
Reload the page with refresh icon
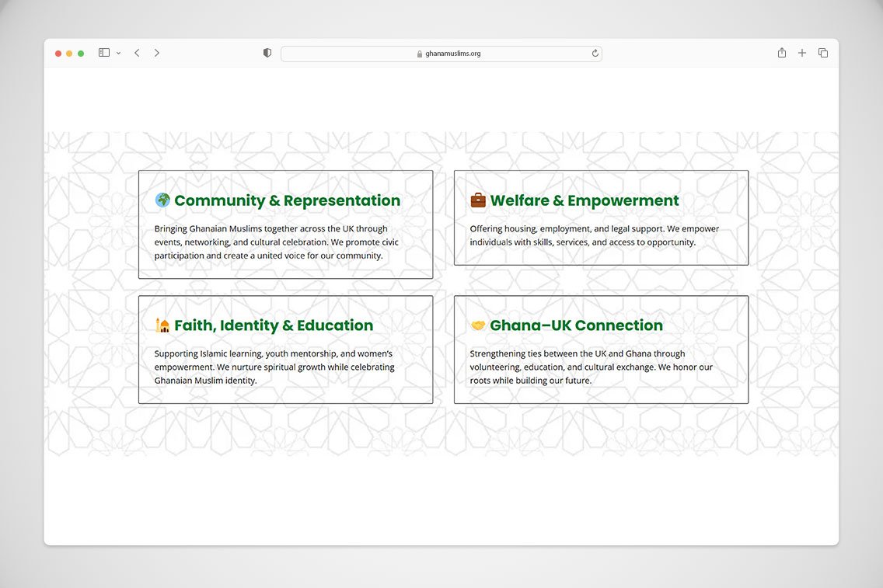tap(595, 54)
